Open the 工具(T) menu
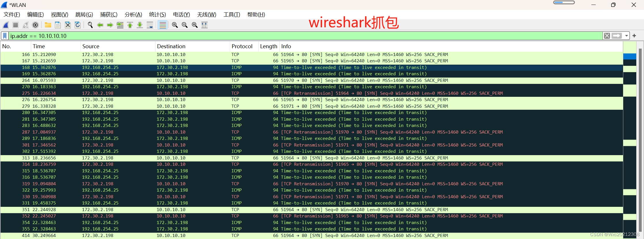The image size is (644, 239). pyautogui.click(x=232, y=15)
